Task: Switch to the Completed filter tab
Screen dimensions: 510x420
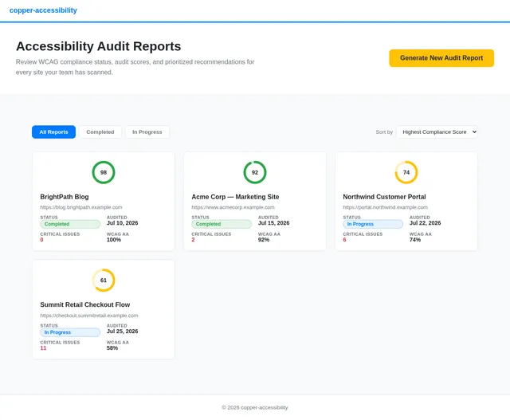Action: tap(100, 131)
